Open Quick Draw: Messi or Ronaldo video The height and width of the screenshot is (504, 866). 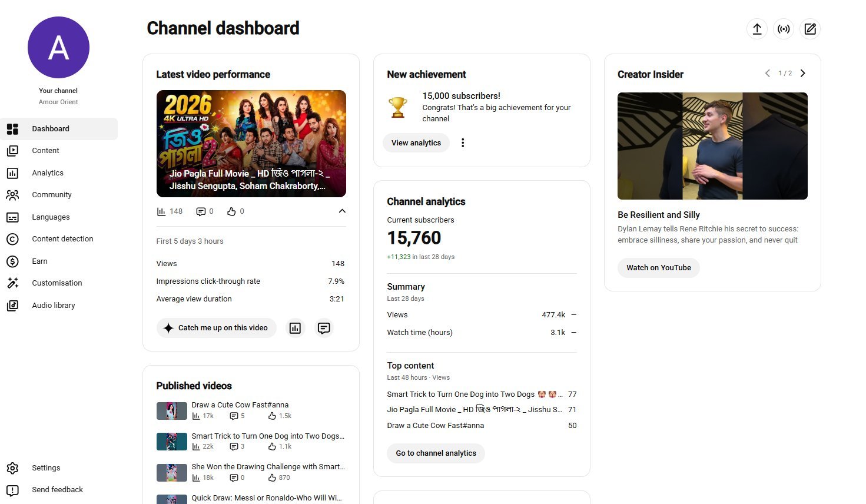[x=267, y=498]
